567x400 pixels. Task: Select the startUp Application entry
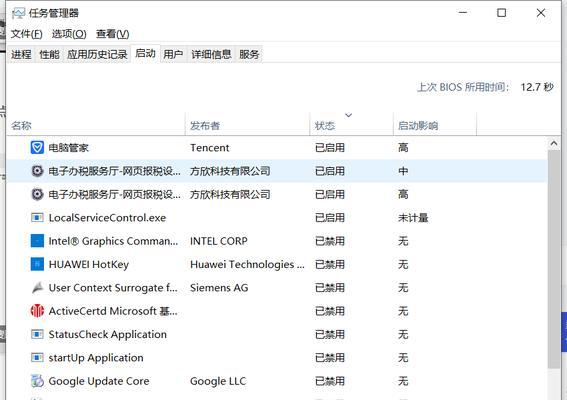[96, 358]
